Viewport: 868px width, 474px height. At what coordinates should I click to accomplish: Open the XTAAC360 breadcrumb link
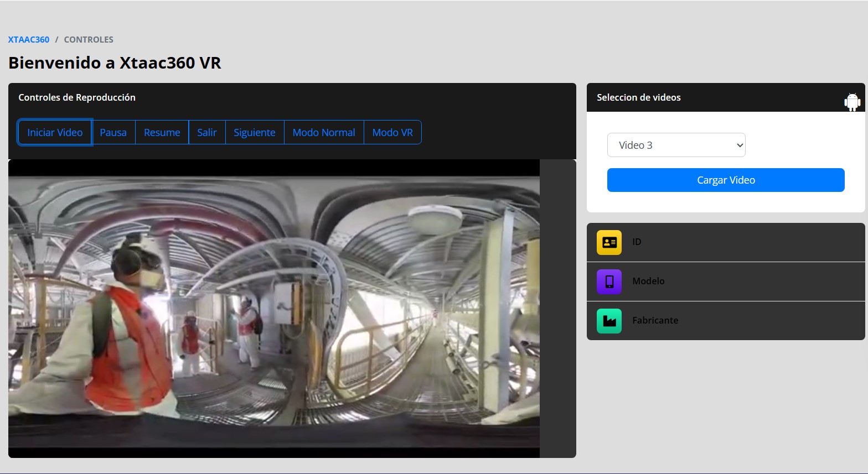29,40
